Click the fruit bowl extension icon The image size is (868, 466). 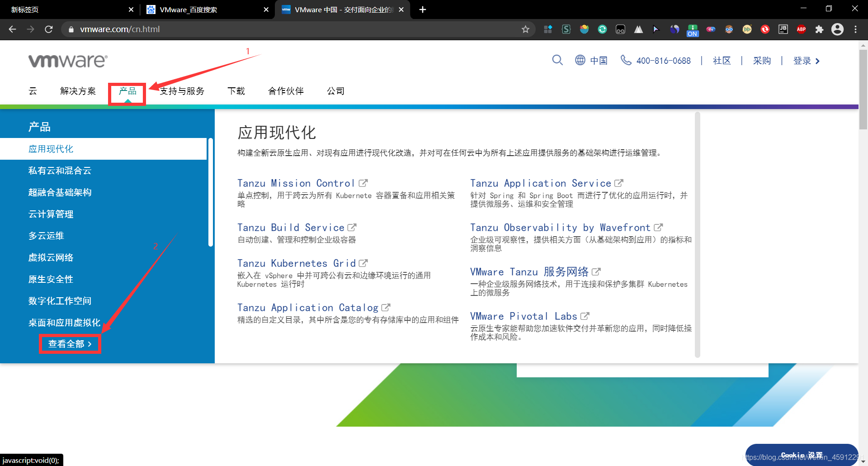point(584,29)
